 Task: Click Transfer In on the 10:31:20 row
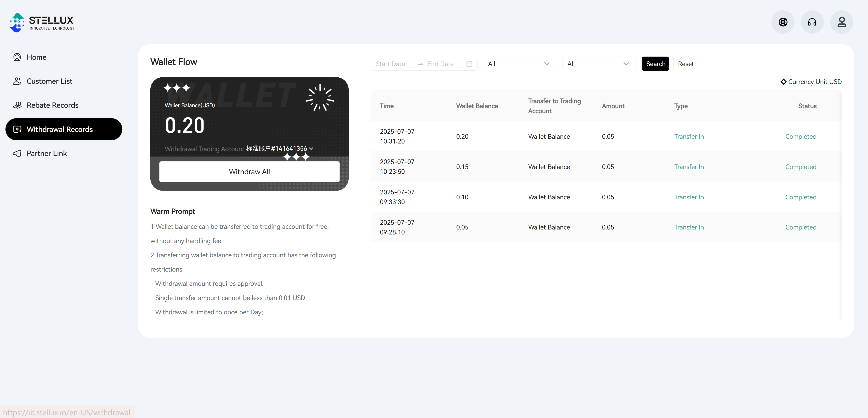click(689, 136)
